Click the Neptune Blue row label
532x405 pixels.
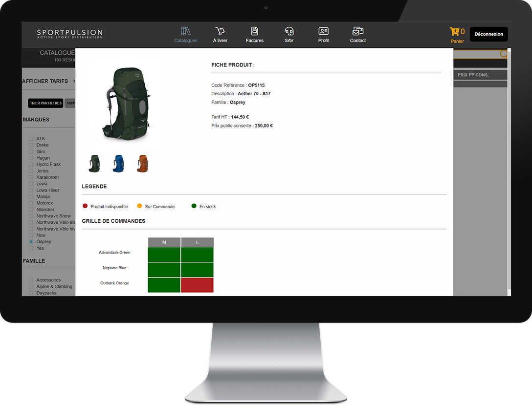point(114,268)
